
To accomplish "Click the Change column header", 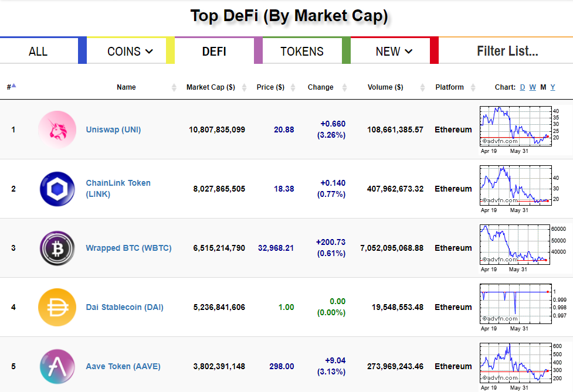I will pos(320,87).
